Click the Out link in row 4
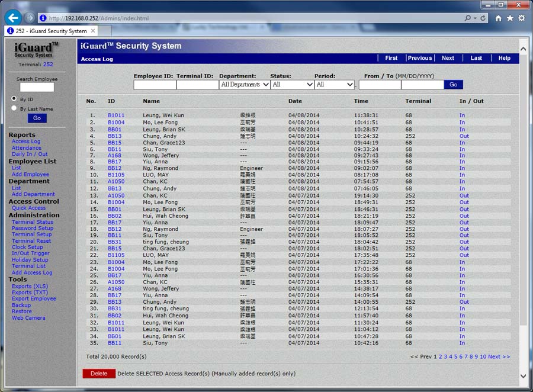The image size is (533, 392). click(x=464, y=136)
